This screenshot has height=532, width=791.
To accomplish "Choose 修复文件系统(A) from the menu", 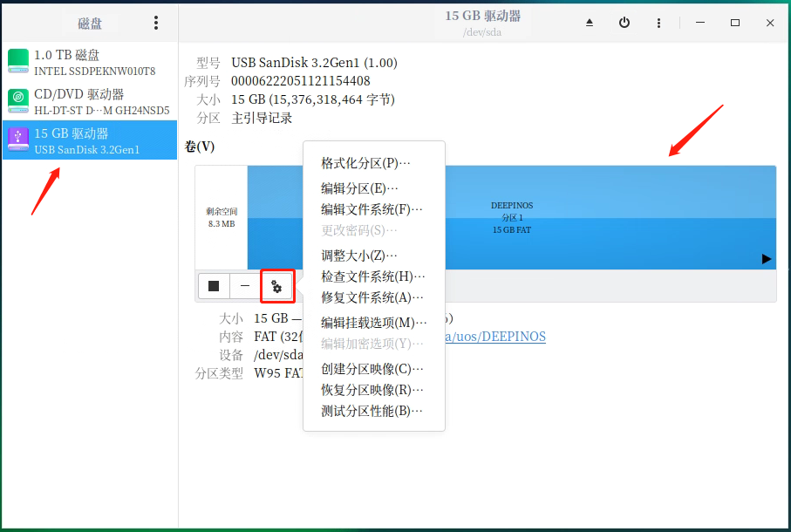I will [372, 297].
